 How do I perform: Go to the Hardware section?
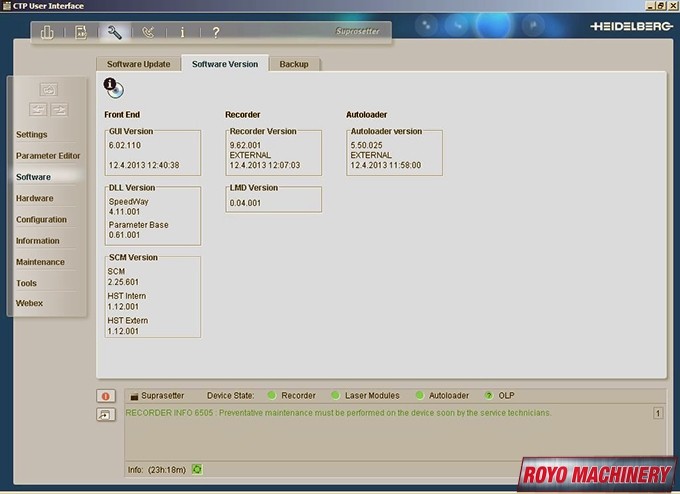(35, 198)
